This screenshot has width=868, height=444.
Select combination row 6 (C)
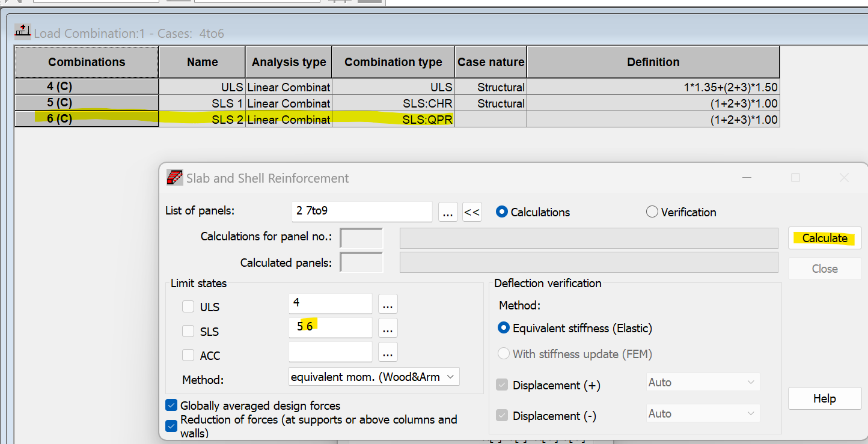pyautogui.click(x=87, y=119)
